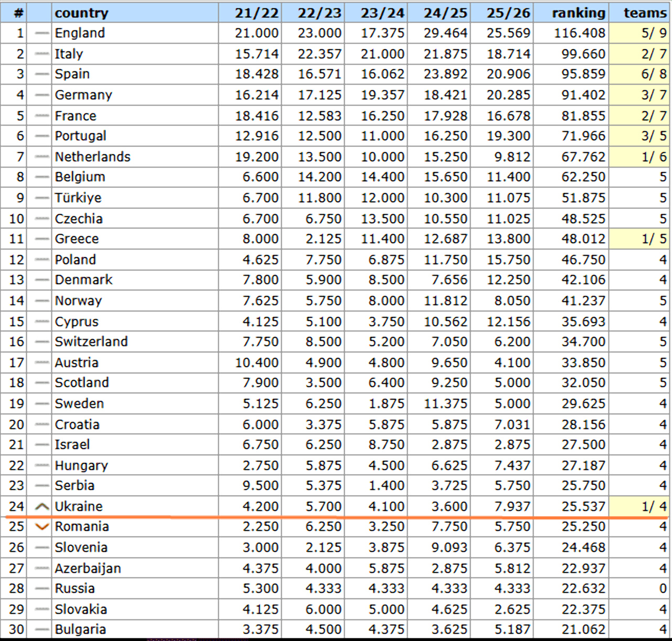Click the green up arrow beside Ukraine

pos(41,507)
